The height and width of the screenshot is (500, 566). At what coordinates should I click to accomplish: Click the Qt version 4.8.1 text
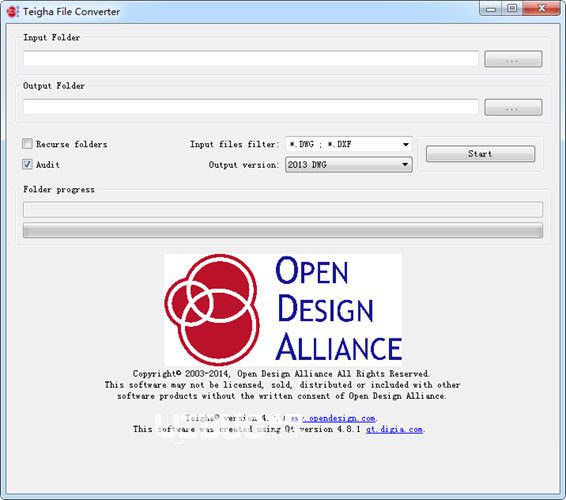click(323, 429)
